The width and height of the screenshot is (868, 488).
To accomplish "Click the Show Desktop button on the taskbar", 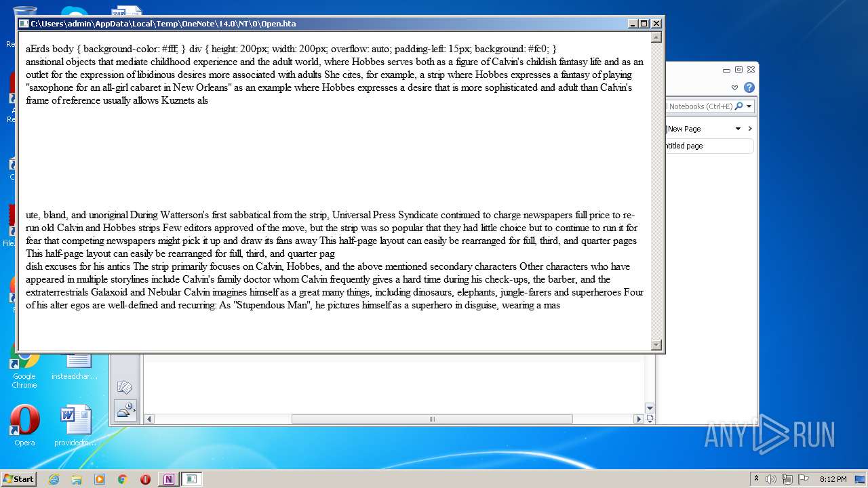I will (861, 479).
